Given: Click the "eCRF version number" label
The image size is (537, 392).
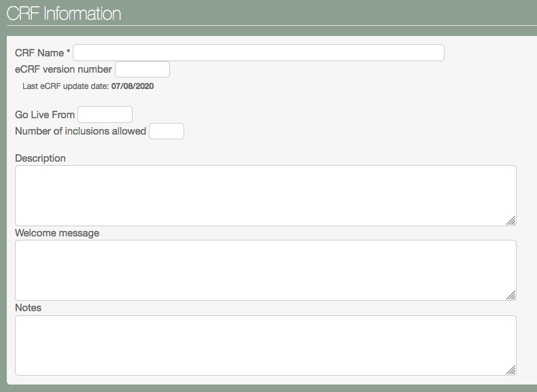Looking at the screenshot, I should click(63, 69).
